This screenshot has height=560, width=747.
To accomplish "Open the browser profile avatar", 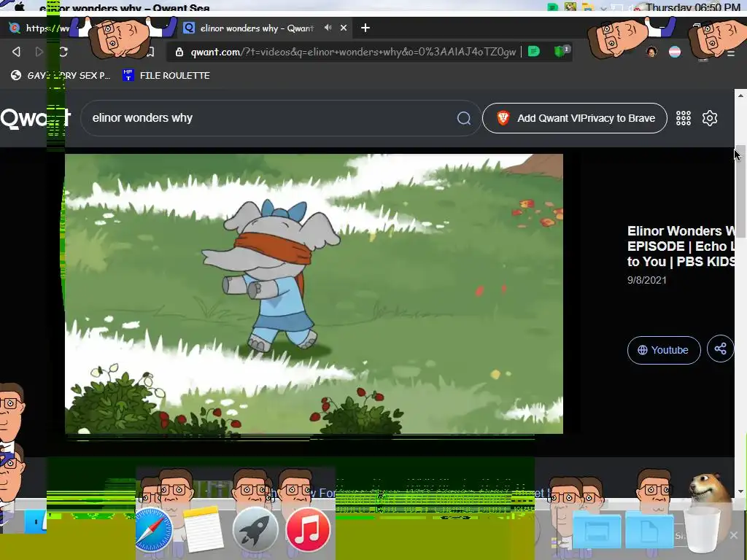I will [651, 52].
